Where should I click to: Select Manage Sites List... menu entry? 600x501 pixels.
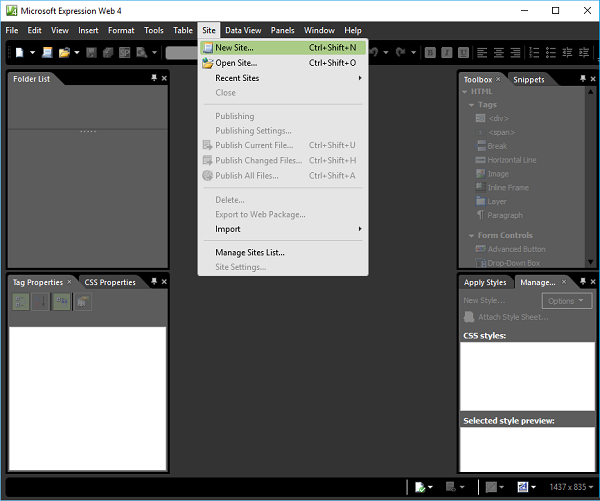click(250, 252)
